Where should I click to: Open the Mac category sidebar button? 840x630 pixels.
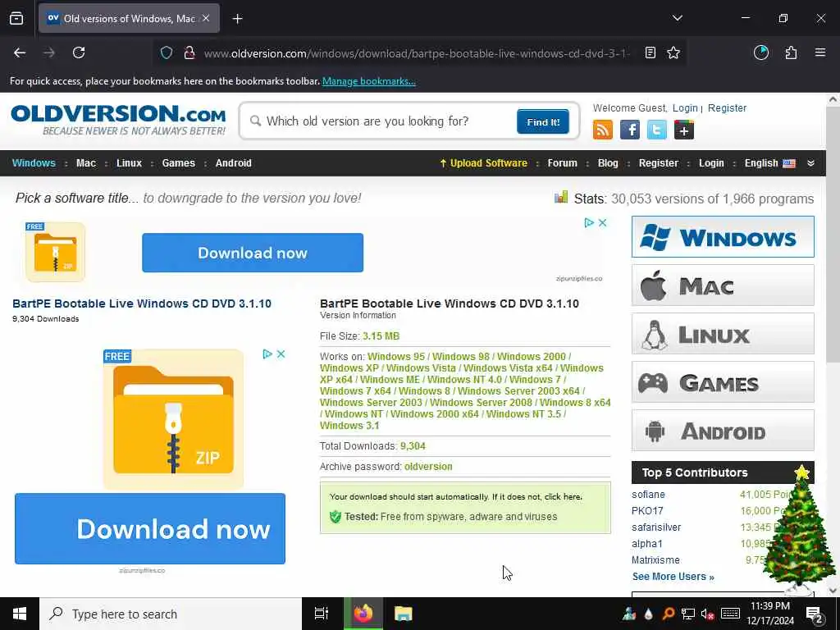tap(723, 285)
